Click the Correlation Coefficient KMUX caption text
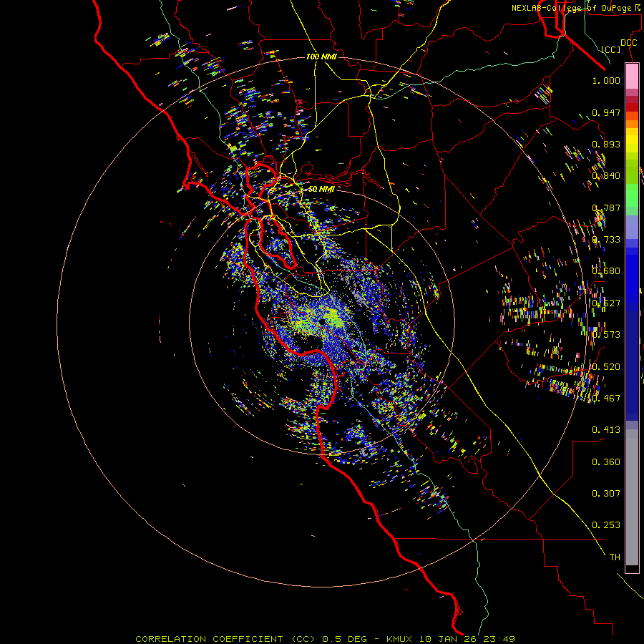 click(x=325, y=639)
